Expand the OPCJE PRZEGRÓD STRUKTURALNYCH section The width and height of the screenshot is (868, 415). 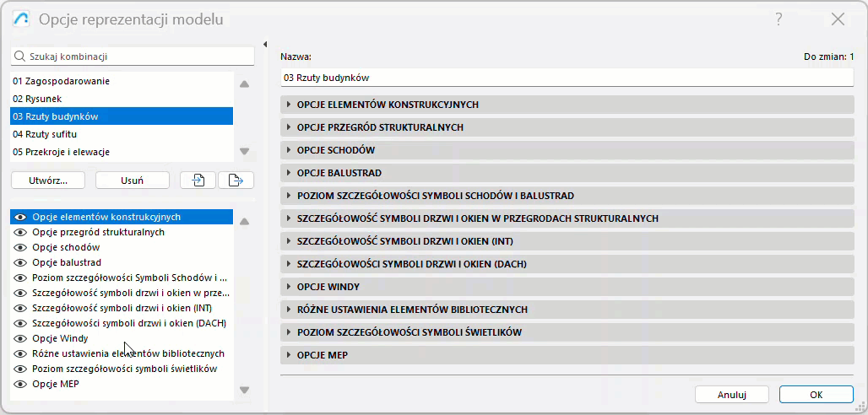pyautogui.click(x=567, y=127)
